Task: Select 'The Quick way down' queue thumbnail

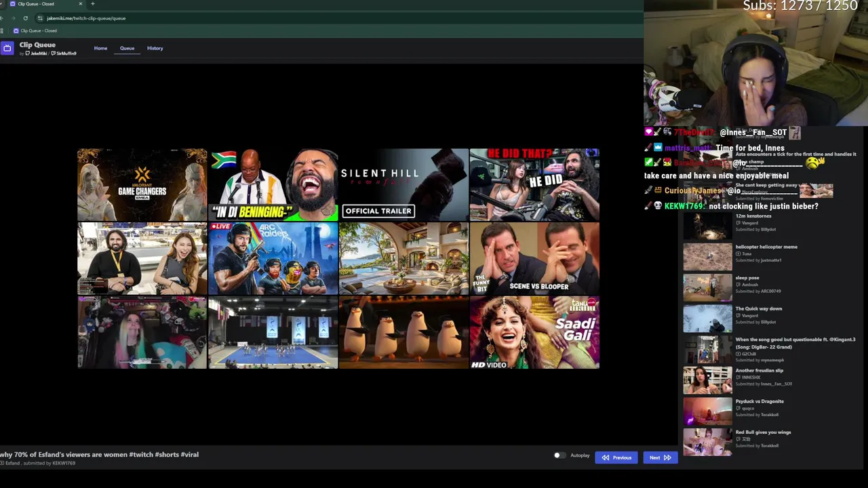Action: [x=707, y=319]
